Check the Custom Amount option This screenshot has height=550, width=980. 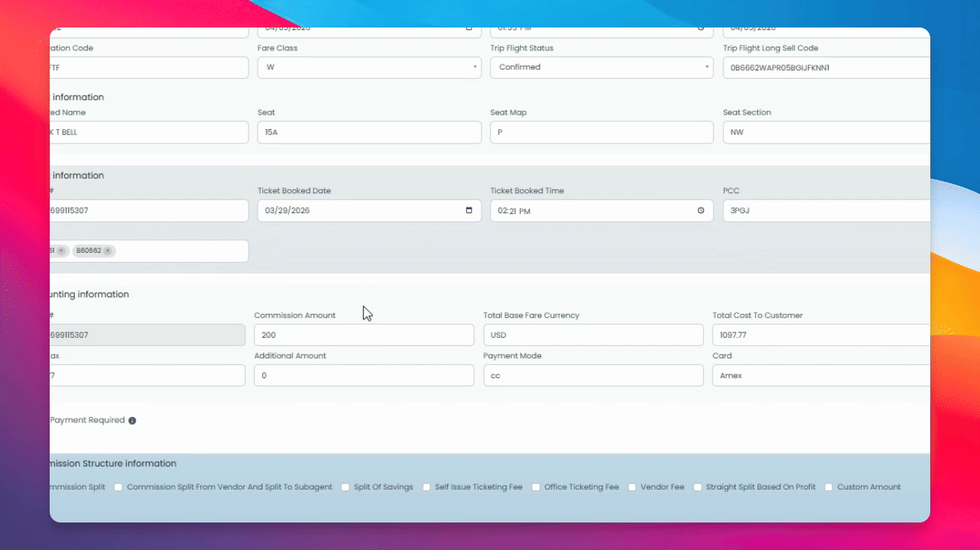829,487
